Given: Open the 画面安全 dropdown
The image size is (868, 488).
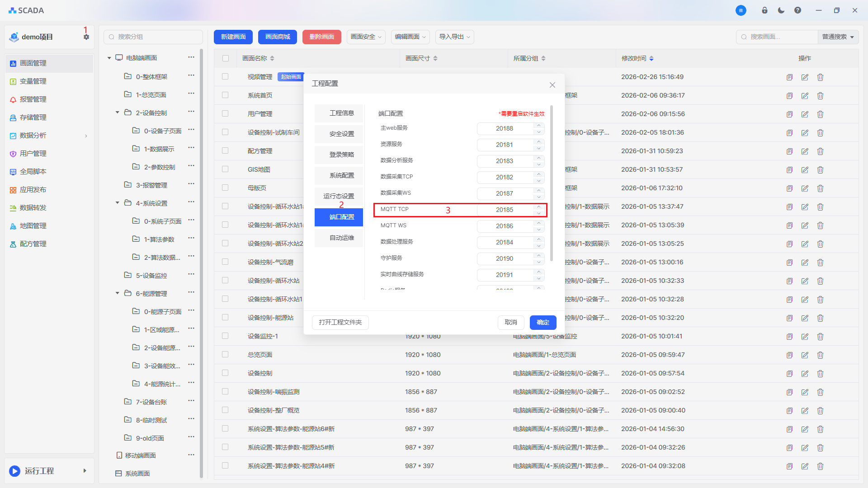Looking at the screenshot, I should (366, 37).
